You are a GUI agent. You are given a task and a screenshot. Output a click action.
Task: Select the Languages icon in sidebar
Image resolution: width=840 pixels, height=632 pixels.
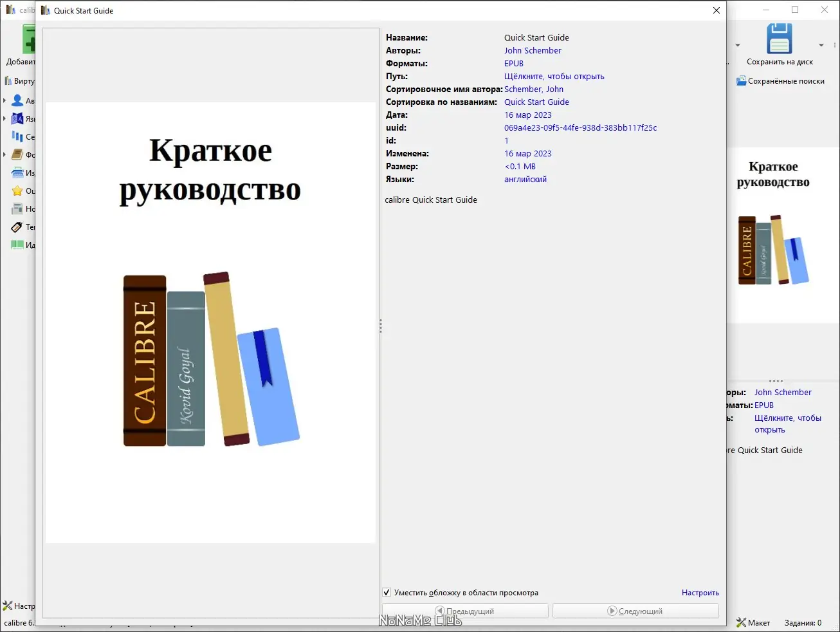pos(17,118)
